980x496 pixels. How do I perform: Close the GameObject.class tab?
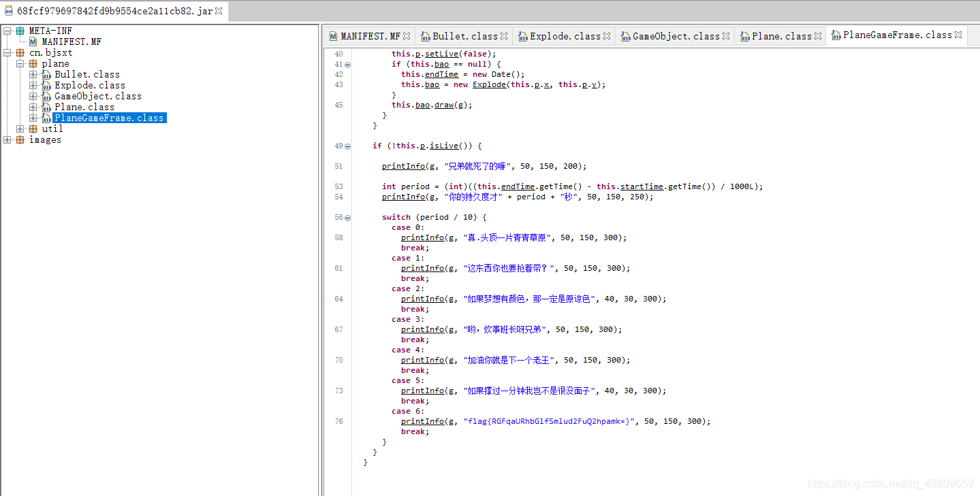726,36
